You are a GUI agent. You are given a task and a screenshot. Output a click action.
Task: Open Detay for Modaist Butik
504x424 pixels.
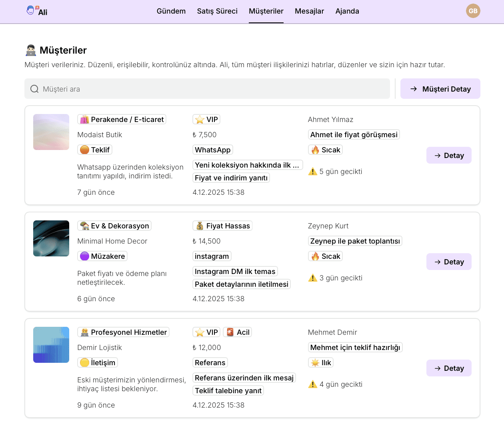(449, 156)
